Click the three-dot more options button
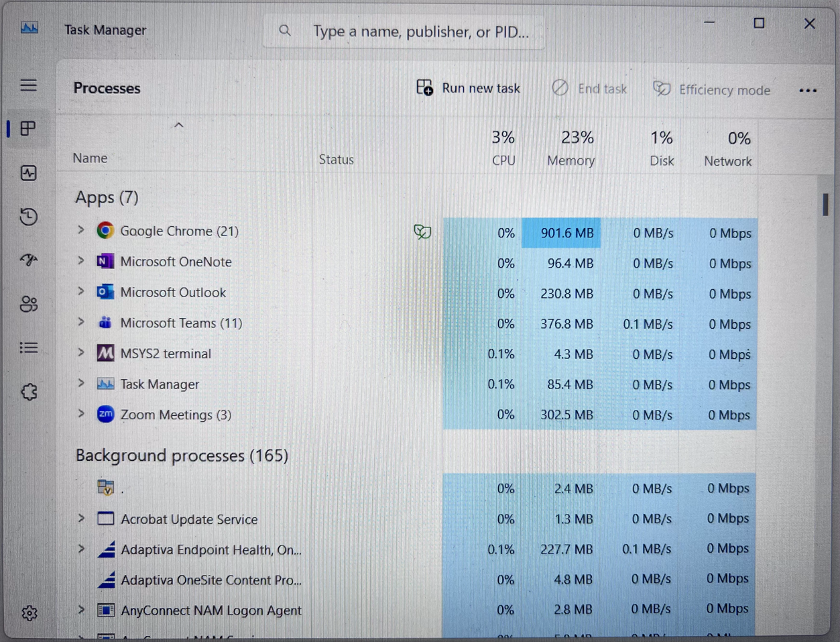Viewport: 840px width, 642px height. coord(808,91)
